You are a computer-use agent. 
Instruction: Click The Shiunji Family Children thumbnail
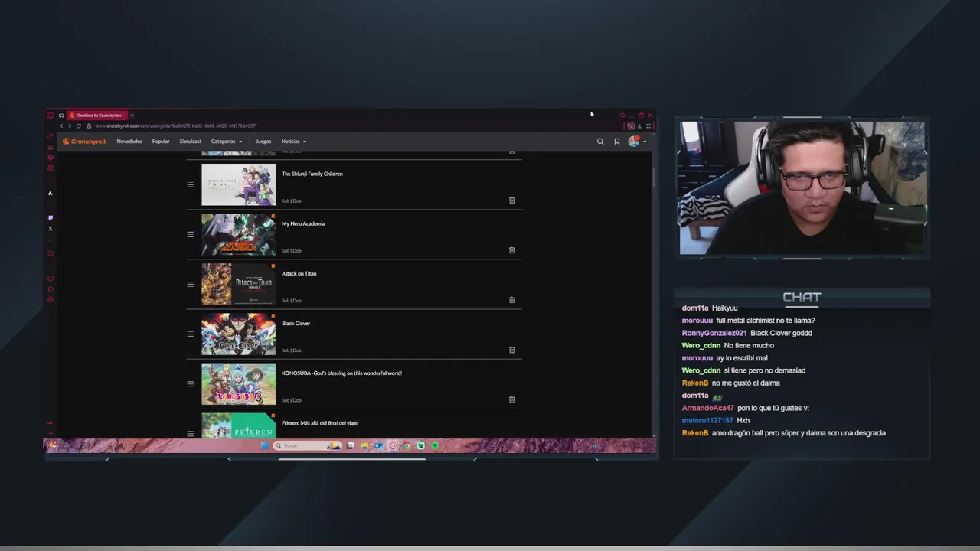pyautogui.click(x=238, y=184)
